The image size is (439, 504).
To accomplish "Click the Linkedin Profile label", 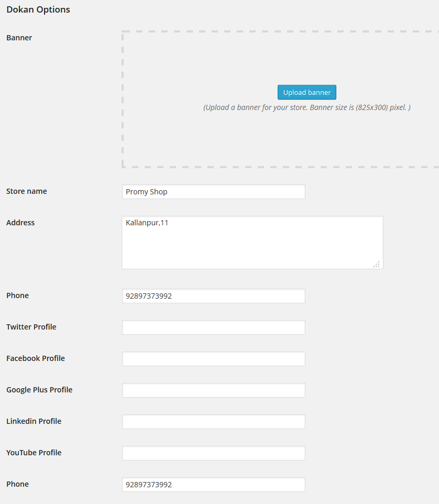I will click(x=34, y=421).
